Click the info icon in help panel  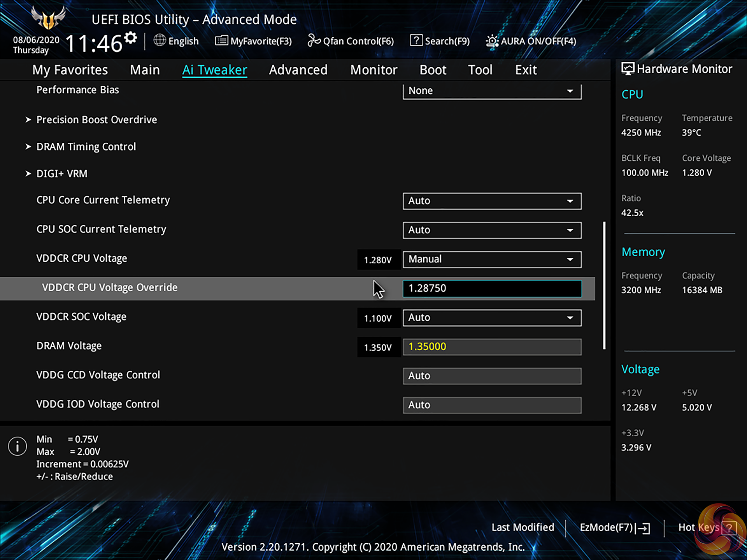coord(18,446)
